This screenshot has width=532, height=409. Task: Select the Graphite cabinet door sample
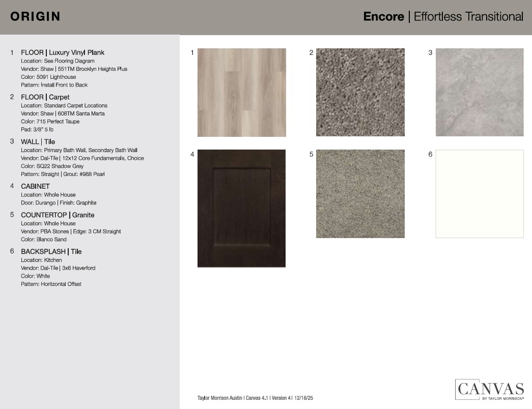(242, 208)
